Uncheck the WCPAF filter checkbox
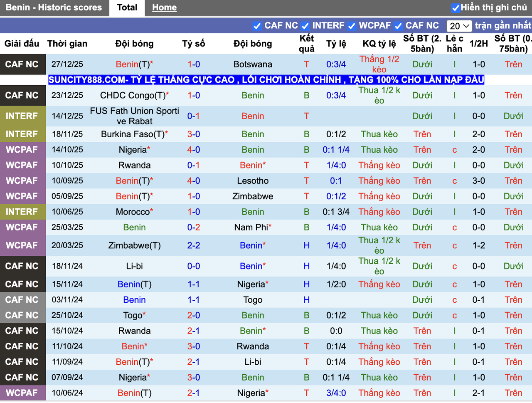 pos(352,26)
